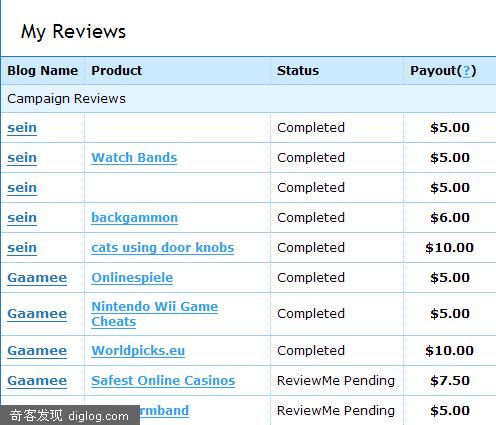Image resolution: width=496 pixels, height=425 pixels.
Task: Open the Worldpicks.eu product link
Action: [x=138, y=351]
